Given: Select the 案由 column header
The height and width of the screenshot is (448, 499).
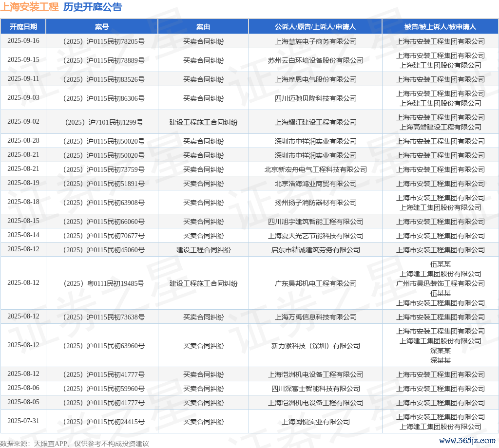Looking at the screenshot, I should 203,27.
